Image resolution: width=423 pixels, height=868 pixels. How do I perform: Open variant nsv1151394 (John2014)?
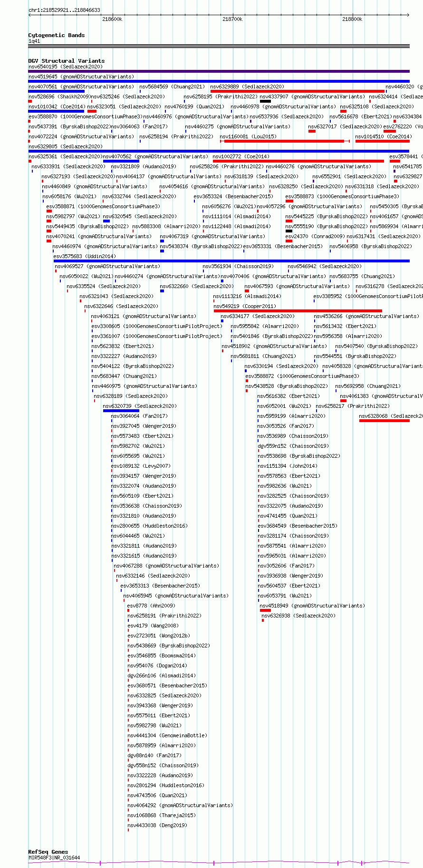(288, 466)
